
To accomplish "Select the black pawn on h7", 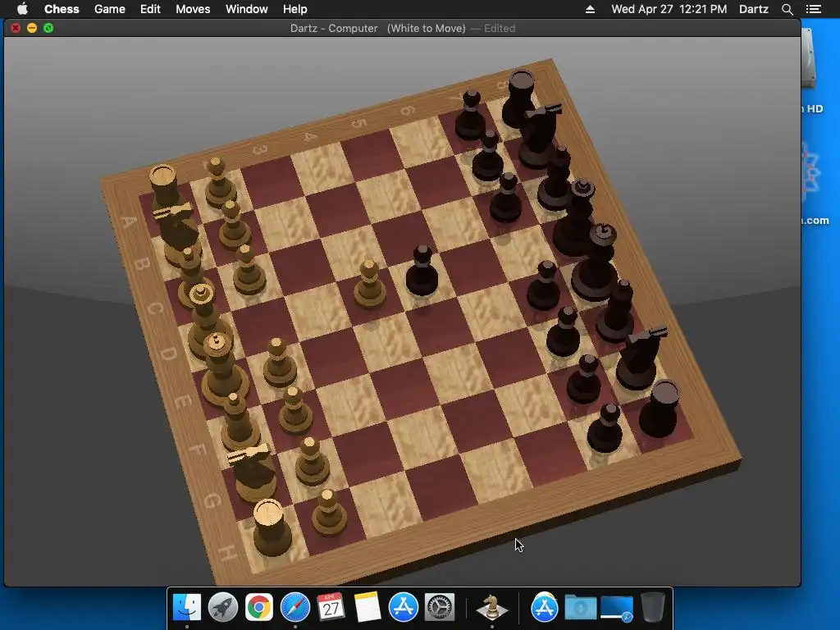I will (x=605, y=428).
